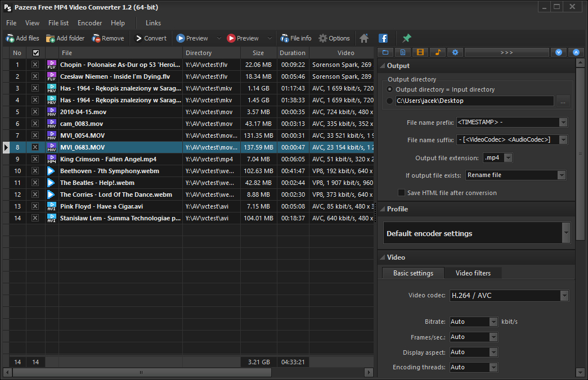
Task: Open the File name prefix dropdown
Action: 563,122
